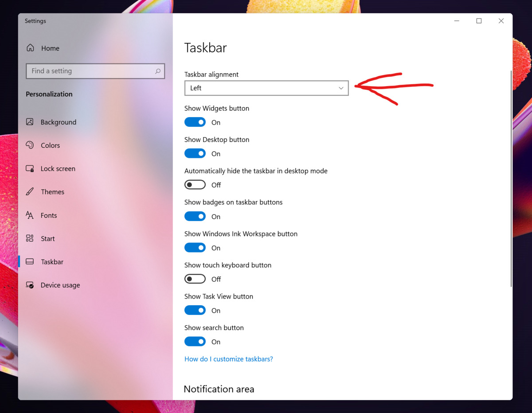
Task: Click the Lock screen icon
Action: pyautogui.click(x=30, y=169)
